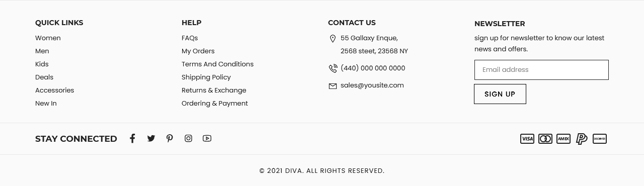
Task: Open the FAQs help link
Action: (x=190, y=38)
